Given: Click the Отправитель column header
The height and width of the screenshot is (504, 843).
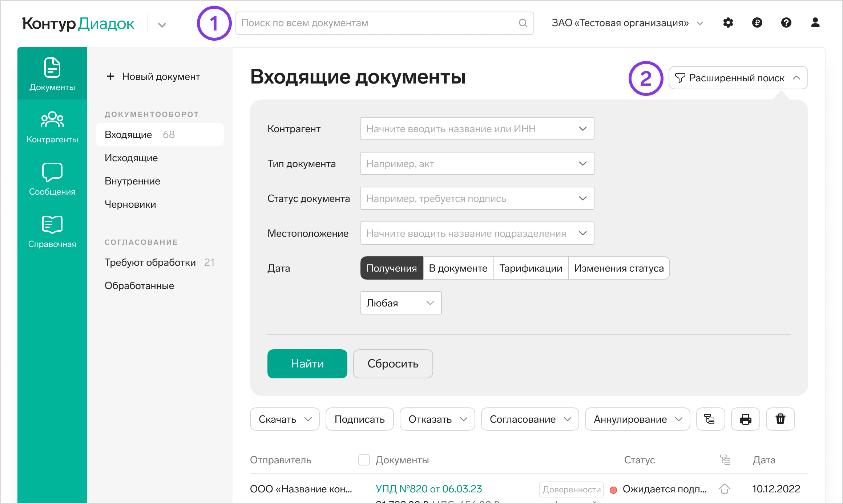Looking at the screenshot, I should click(x=280, y=460).
